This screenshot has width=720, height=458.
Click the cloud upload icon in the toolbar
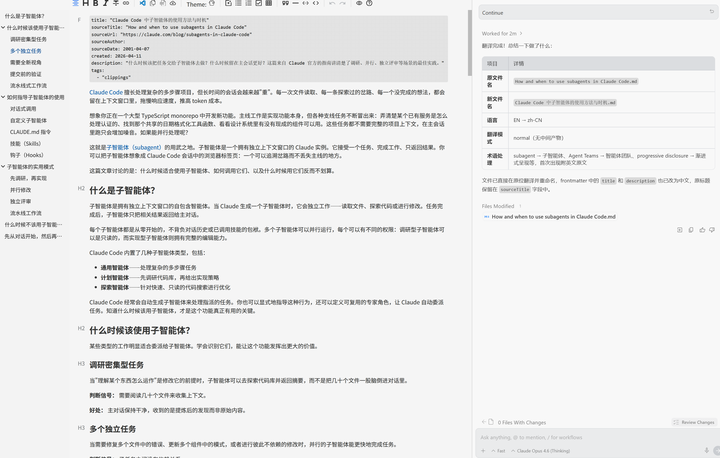[173, 3]
